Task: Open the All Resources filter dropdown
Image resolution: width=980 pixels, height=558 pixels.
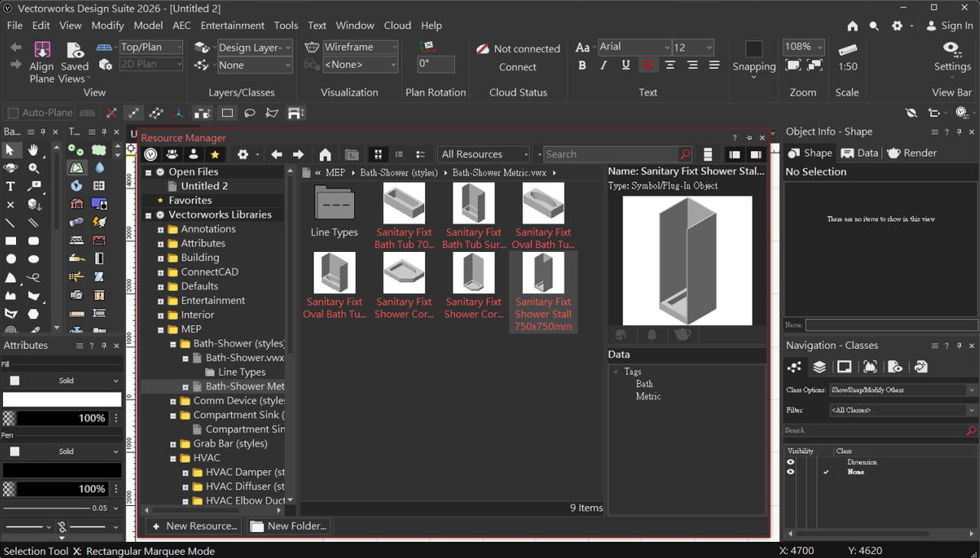Action: click(483, 155)
